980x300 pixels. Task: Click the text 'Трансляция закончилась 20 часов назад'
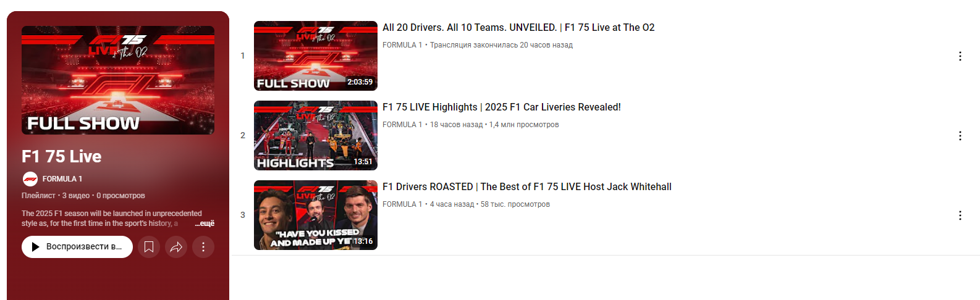[501, 45]
